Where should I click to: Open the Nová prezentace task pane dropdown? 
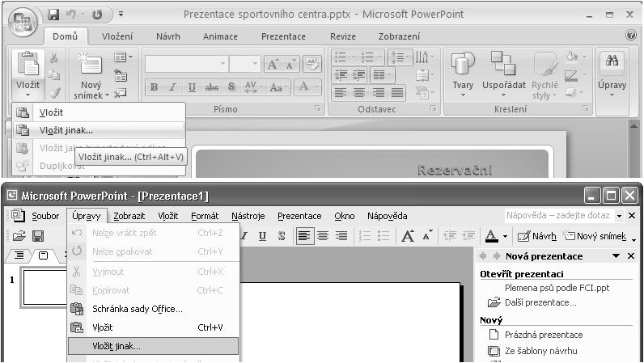click(616, 255)
